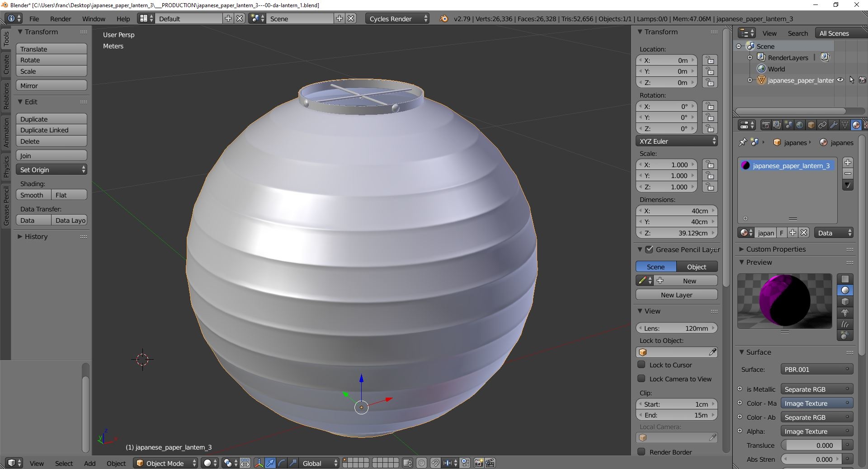
Task: Enable the rotate manipulator in viewport header
Action: (x=281, y=464)
